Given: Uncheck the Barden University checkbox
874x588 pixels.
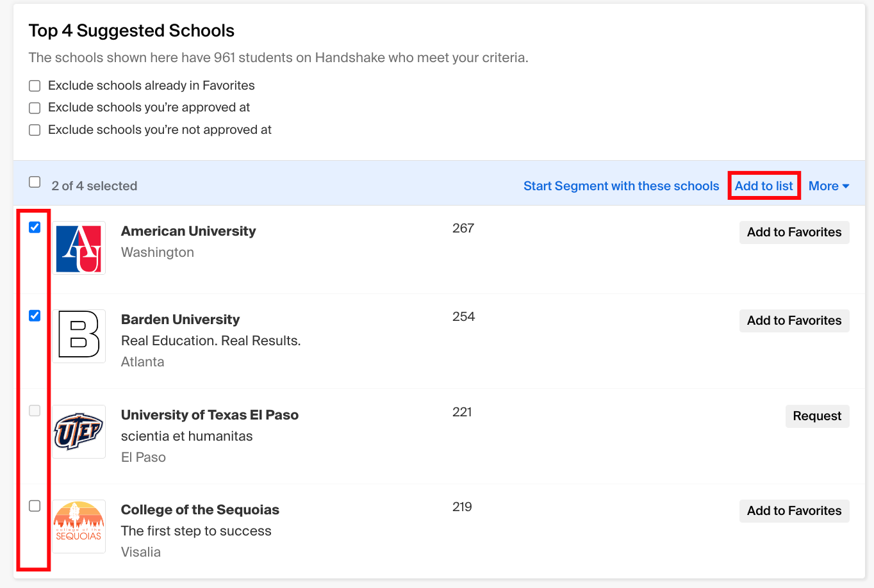Looking at the screenshot, I should (35, 316).
